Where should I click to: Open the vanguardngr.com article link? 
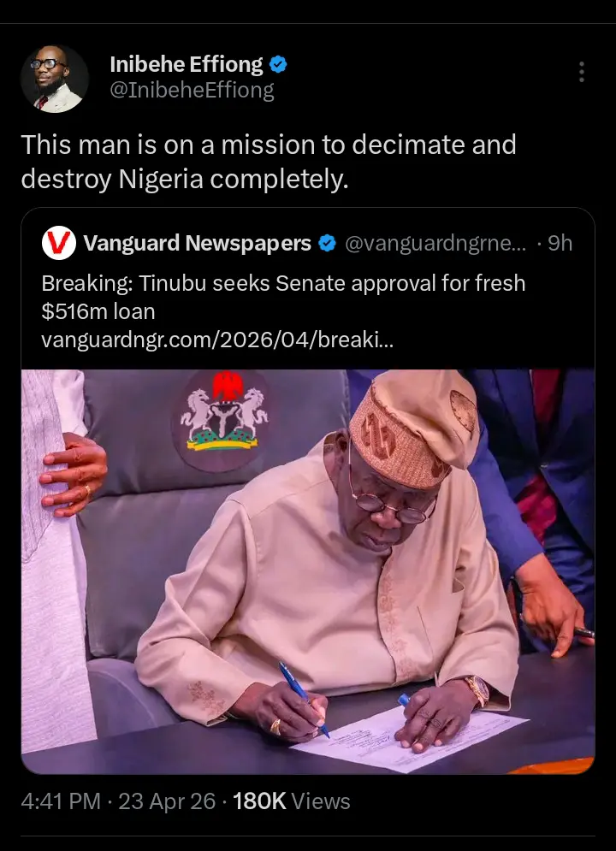click(x=217, y=340)
